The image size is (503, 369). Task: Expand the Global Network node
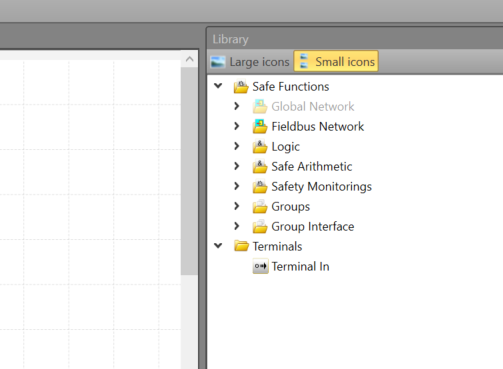[237, 106]
